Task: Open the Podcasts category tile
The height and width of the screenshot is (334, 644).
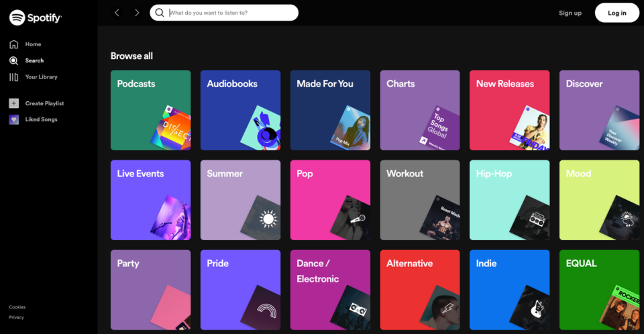Action: 150,110
